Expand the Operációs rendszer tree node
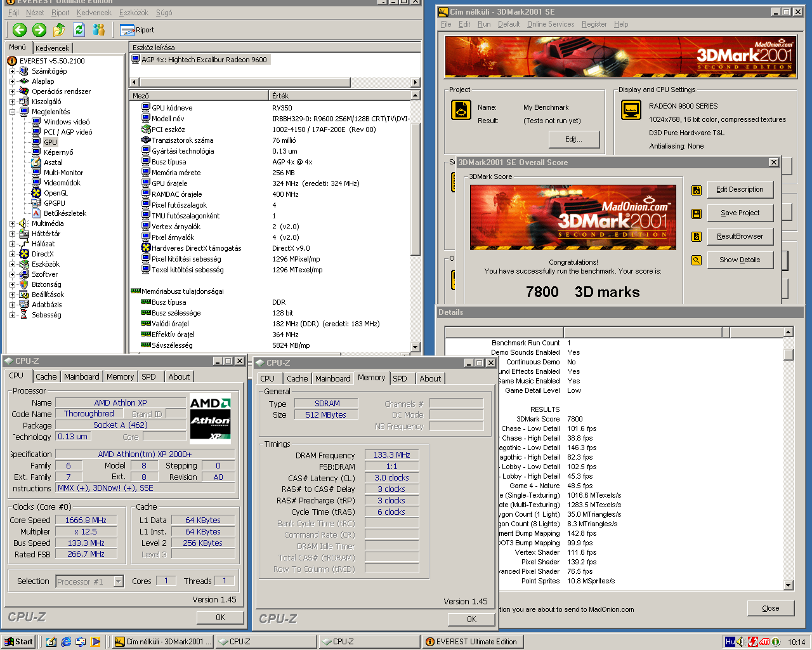This screenshot has height=650, width=812. (12, 91)
